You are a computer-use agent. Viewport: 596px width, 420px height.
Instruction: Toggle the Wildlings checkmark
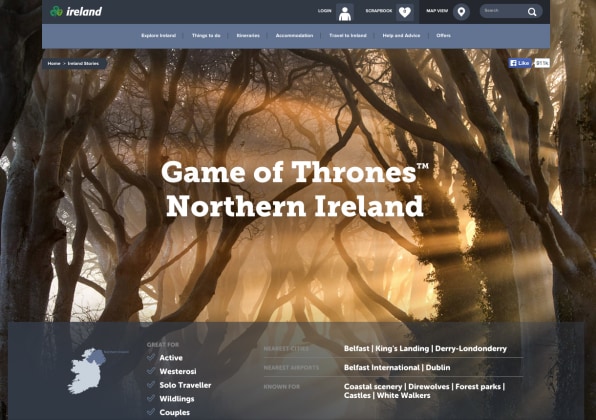click(151, 398)
